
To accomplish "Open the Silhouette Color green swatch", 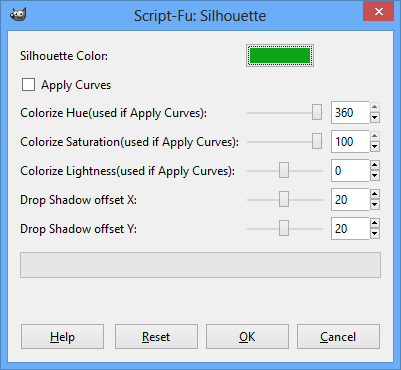I will click(280, 56).
